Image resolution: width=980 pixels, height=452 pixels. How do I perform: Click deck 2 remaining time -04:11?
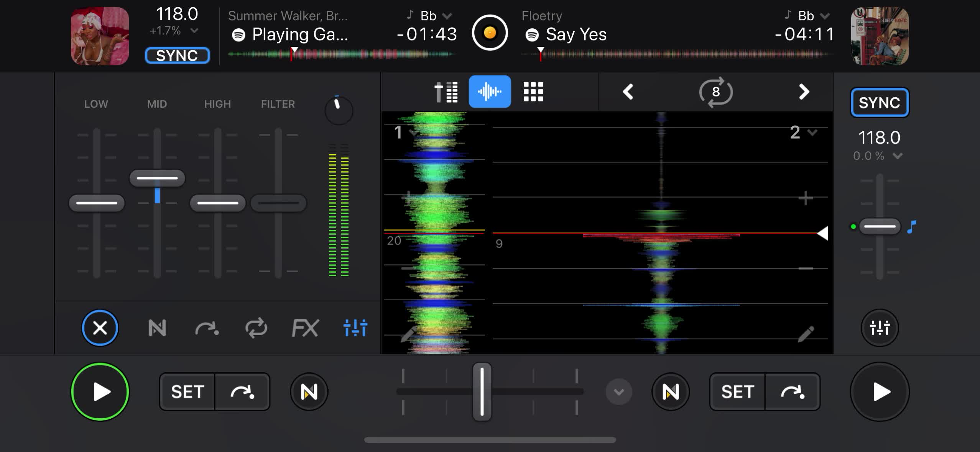[x=804, y=34]
